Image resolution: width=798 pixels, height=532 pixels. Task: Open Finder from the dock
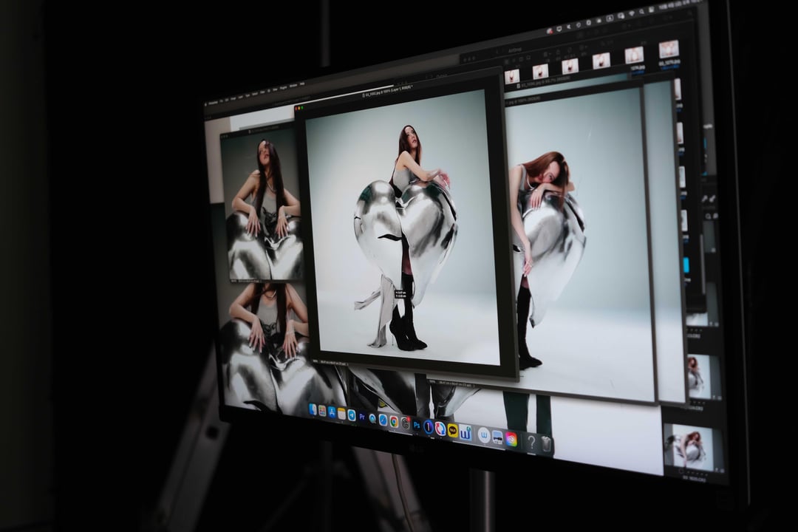point(313,409)
